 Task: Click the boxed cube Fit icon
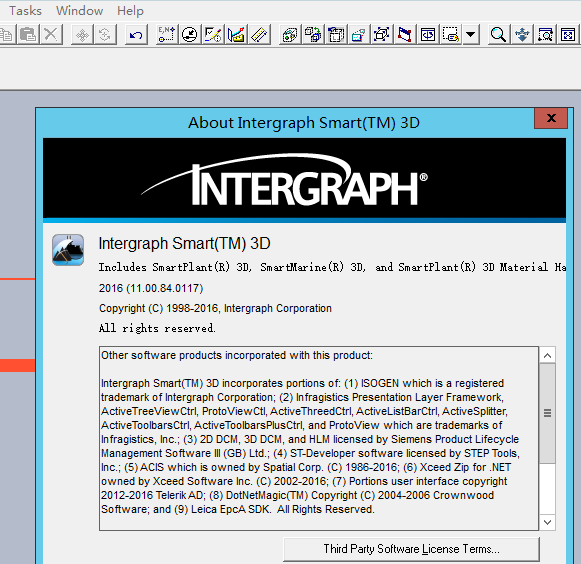(382, 35)
